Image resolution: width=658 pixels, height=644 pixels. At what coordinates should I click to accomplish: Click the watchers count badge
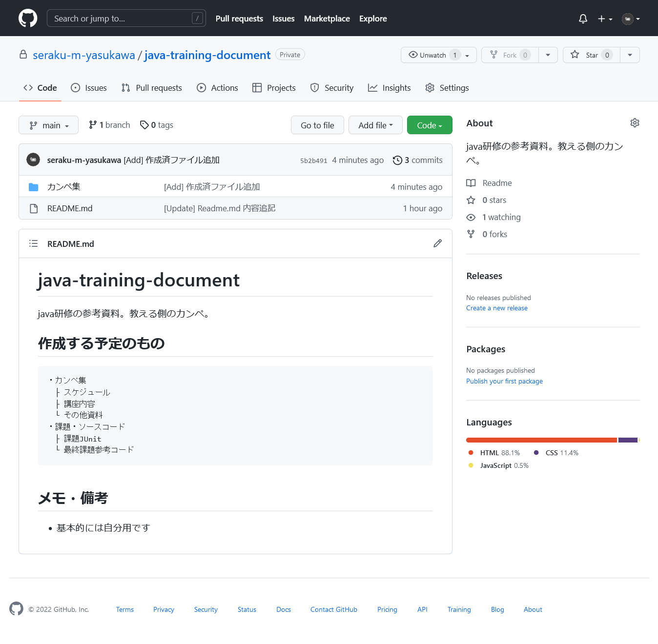click(455, 55)
